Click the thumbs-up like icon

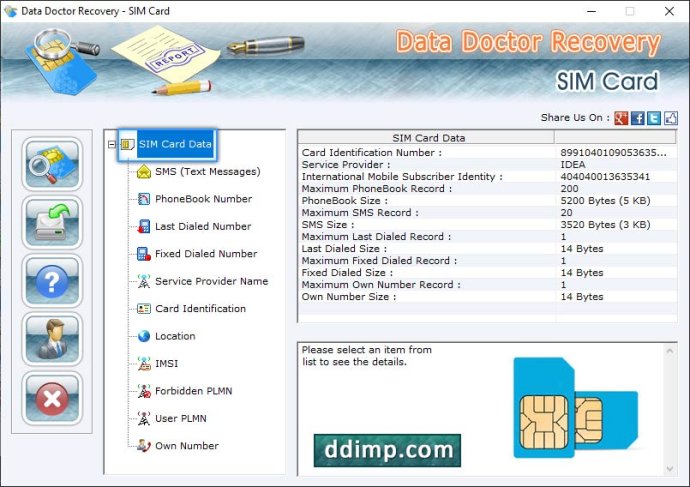(x=671, y=118)
